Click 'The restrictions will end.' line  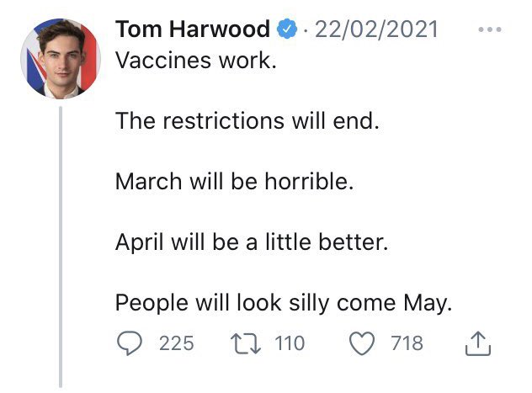tap(247, 121)
